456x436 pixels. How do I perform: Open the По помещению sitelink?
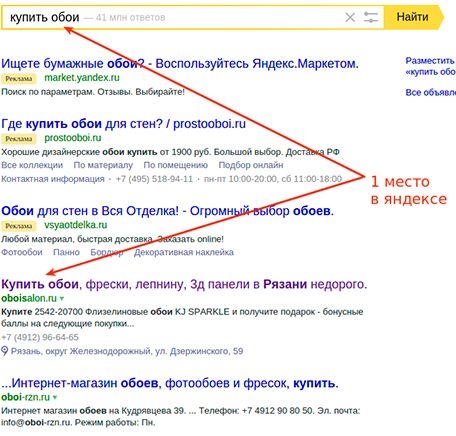pos(175,165)
